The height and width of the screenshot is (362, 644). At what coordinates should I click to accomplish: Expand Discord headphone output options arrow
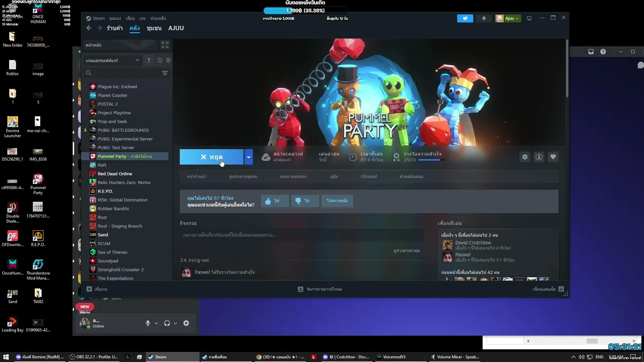coord(175,323)
